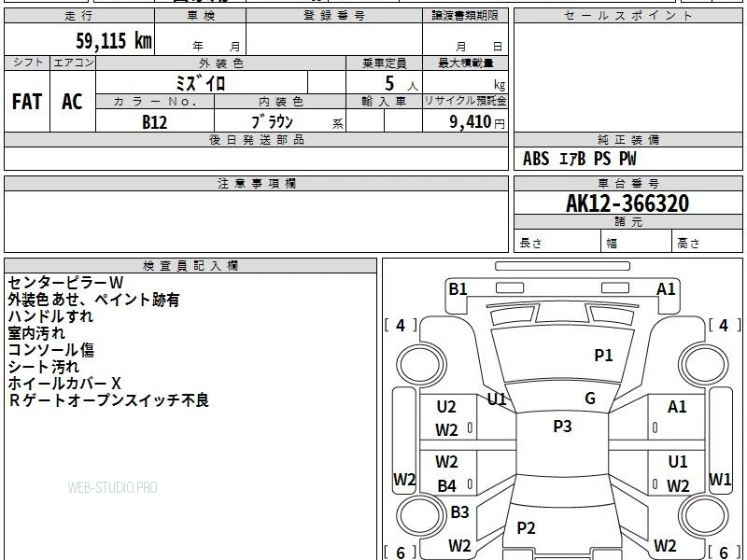Select the interior color ブラウン
This screenshot has height=560, width=747.
pyautogui.click(x=273, y=122)
